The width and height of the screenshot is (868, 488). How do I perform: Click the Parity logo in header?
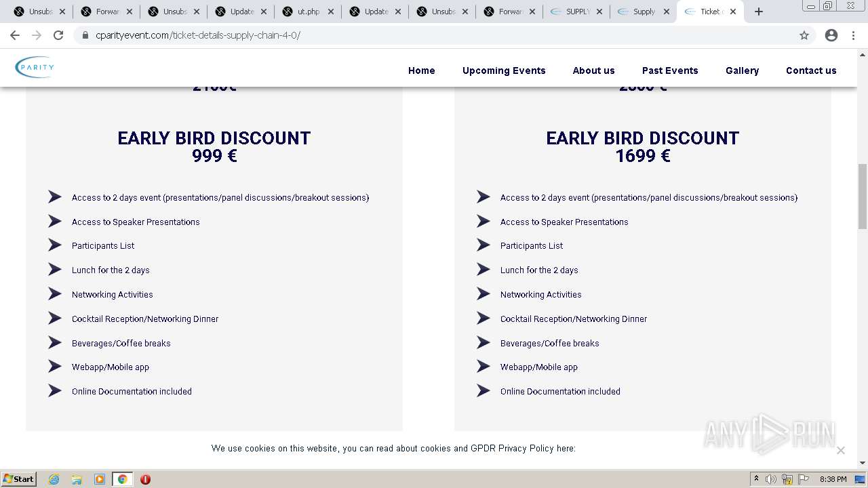(35, 67)
